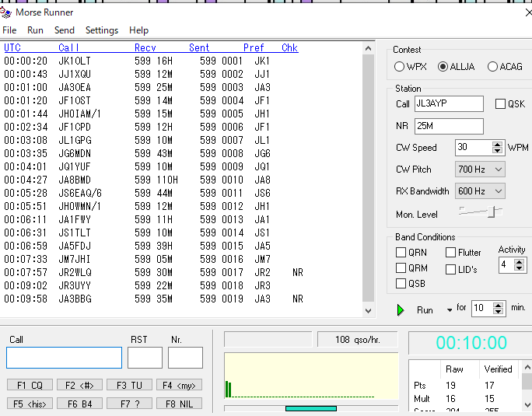
Task: Click the UTC column header
Action: point(12,47)
